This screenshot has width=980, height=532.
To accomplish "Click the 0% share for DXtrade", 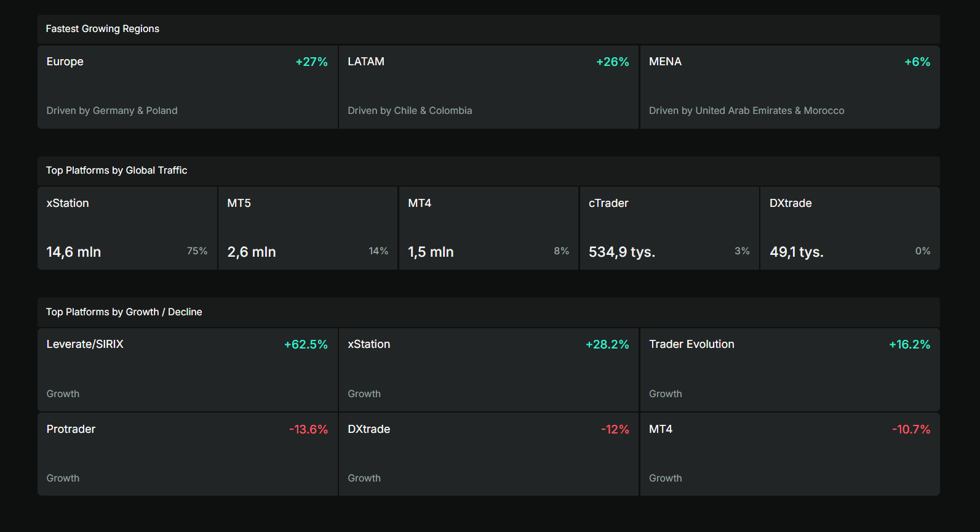I will [923, 251].
